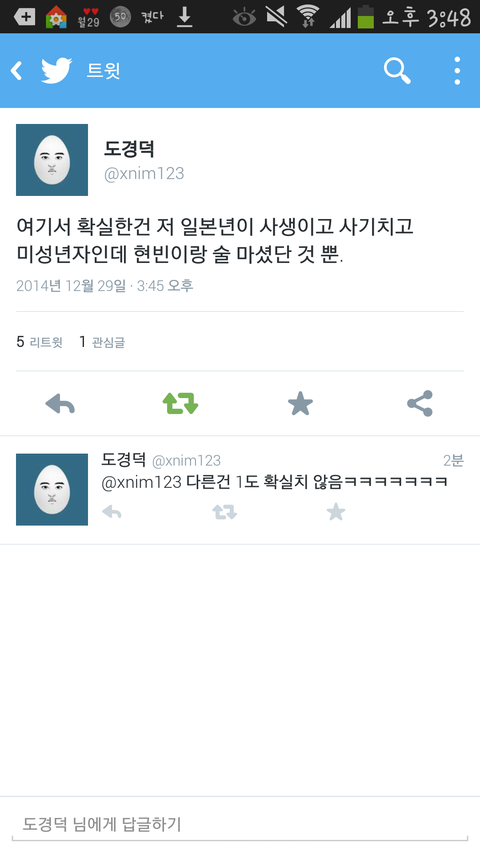Screen dimensions: 480x853
Task: View the 1 관심글 list
Action: [x=102, y=342]
